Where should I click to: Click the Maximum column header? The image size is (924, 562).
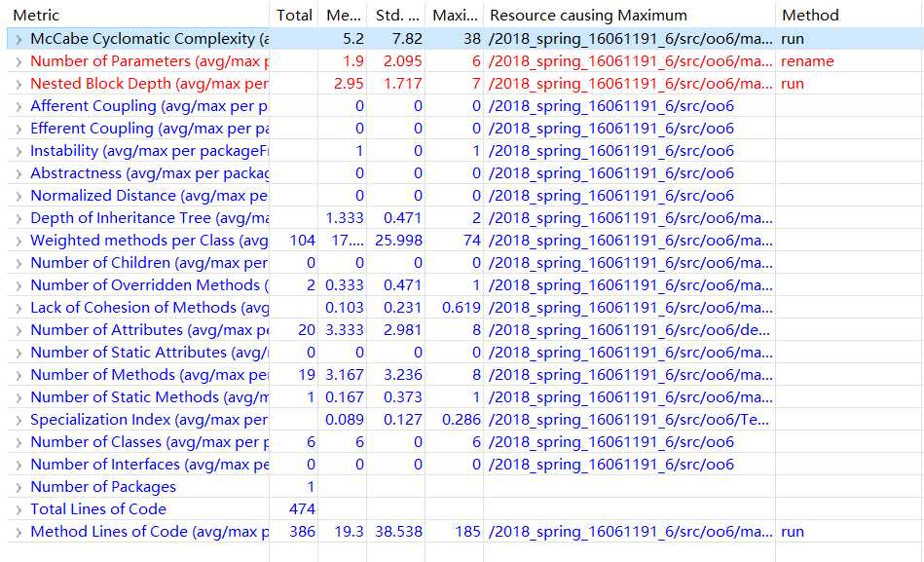pyautogui.click(x=455, y=16)
